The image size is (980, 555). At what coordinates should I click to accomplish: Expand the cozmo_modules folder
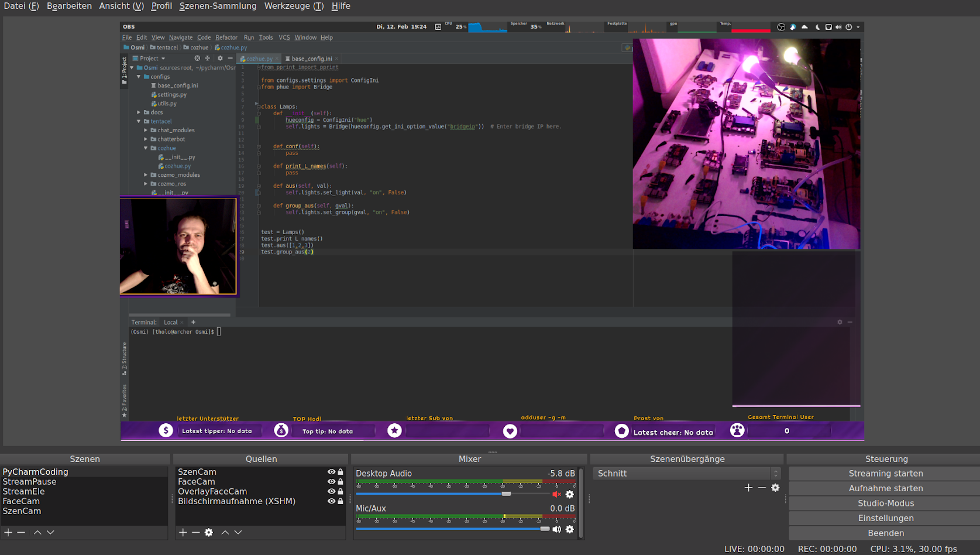(x=146, y=175)
